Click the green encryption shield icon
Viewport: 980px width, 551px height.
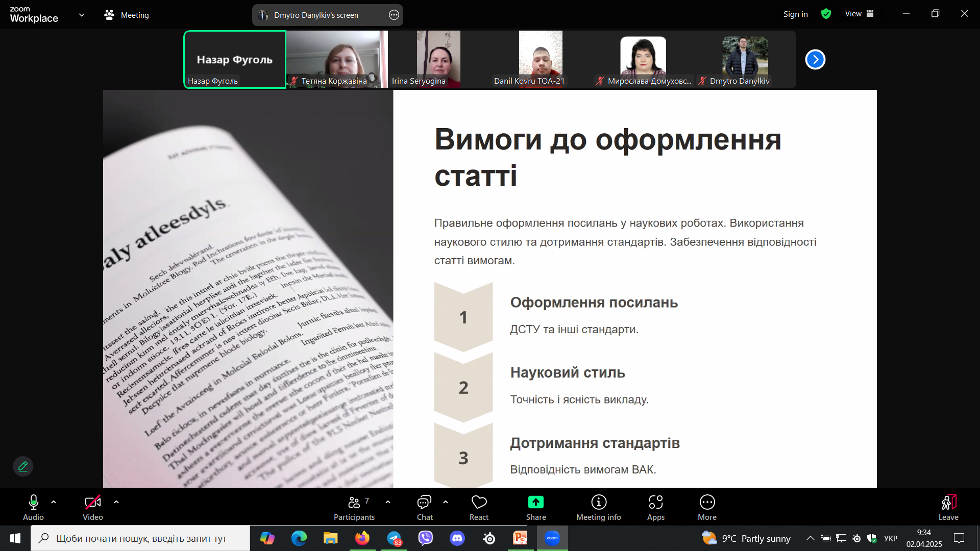pyautogui.click(x=826, y=14)
